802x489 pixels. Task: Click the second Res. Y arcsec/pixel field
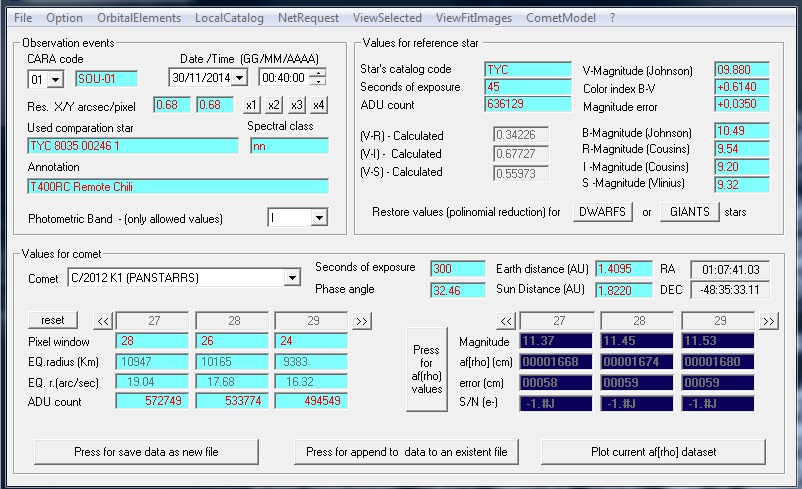point(215,105)
